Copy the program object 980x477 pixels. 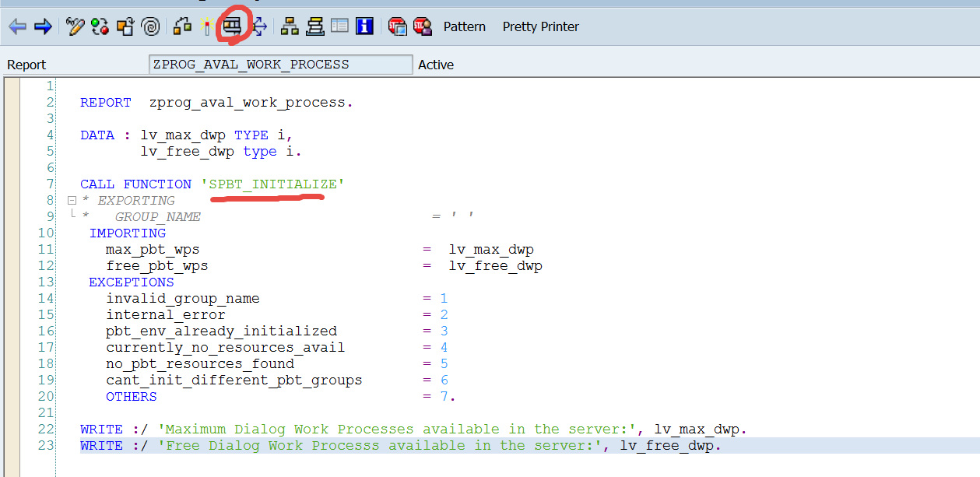[x=125, y=26]
